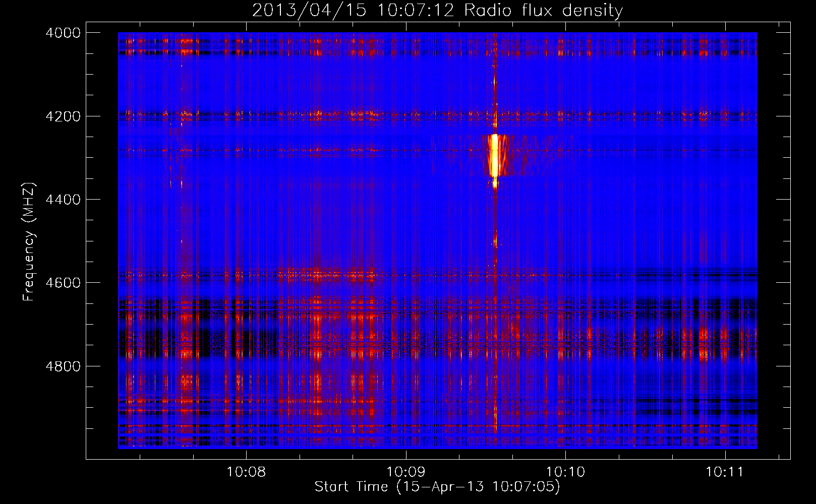
Task: Select the 4400 frequency tick label
Action: (63, 200)
